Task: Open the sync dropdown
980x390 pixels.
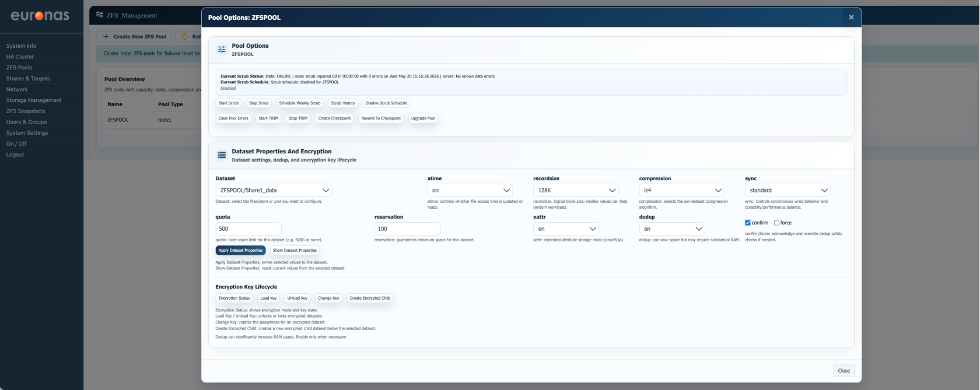Action: pyautogui.click(x=787, y=190)
